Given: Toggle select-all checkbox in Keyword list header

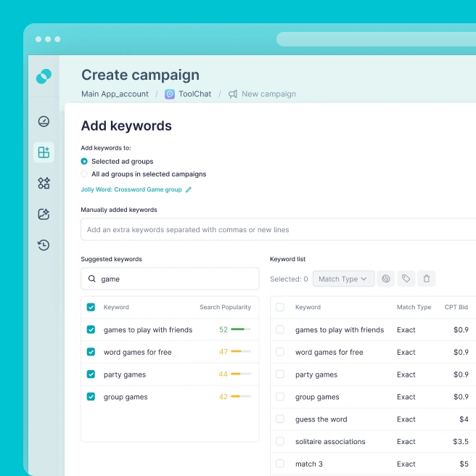Looking at the screenshot, I should (x=280, y=307).
